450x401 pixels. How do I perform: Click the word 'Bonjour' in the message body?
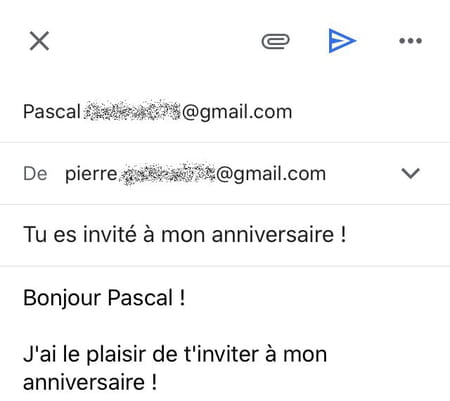[62, 298]
